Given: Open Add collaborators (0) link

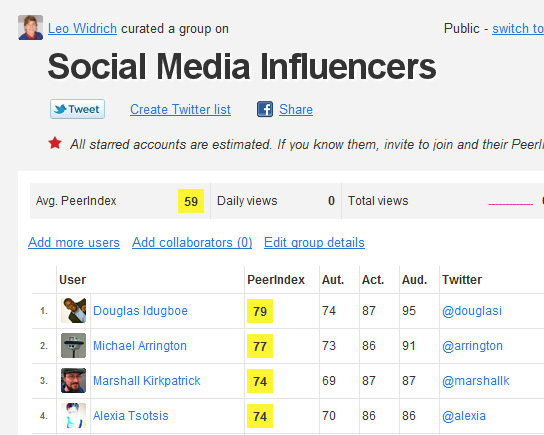Looking at the screenshot, I should click(192, 242).
